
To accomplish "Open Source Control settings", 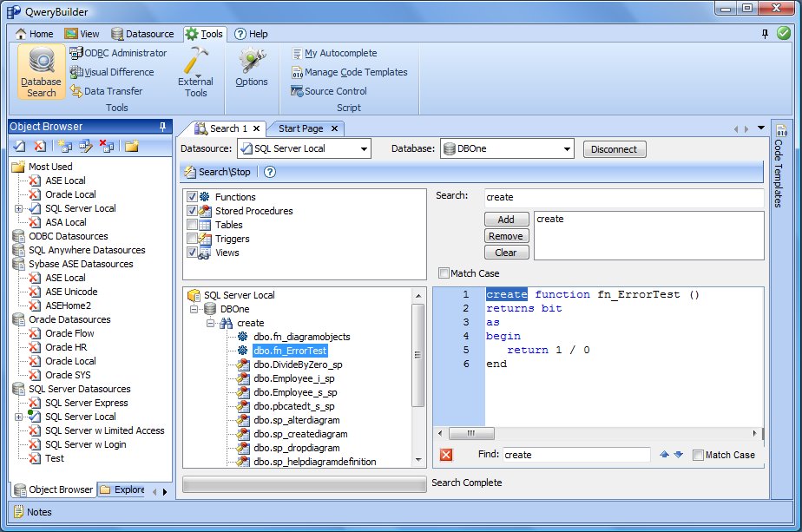I will coord(329,91).
